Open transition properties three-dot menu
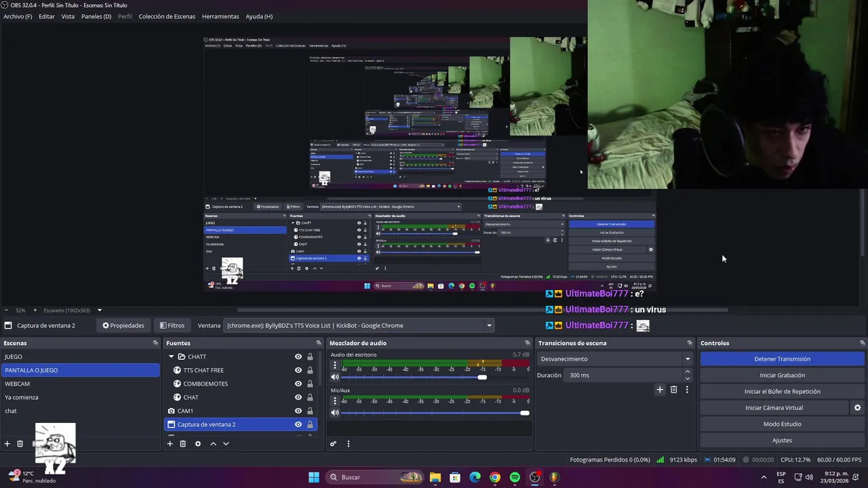This screenshot has height=488, width=868. pyautogui.click(x=687, y=390)
